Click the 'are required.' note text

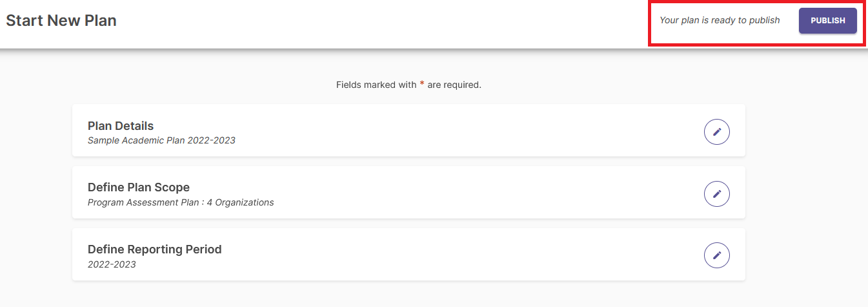(x=454, y=85)
